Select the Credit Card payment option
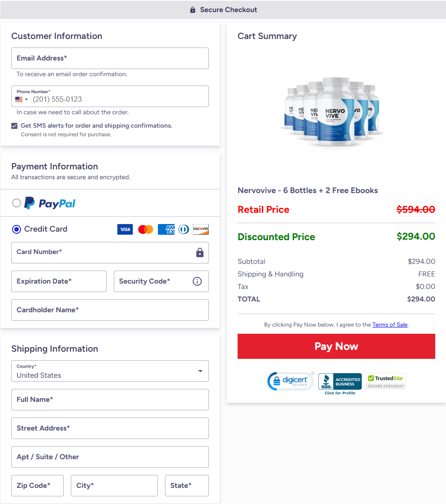 [16, 229]
